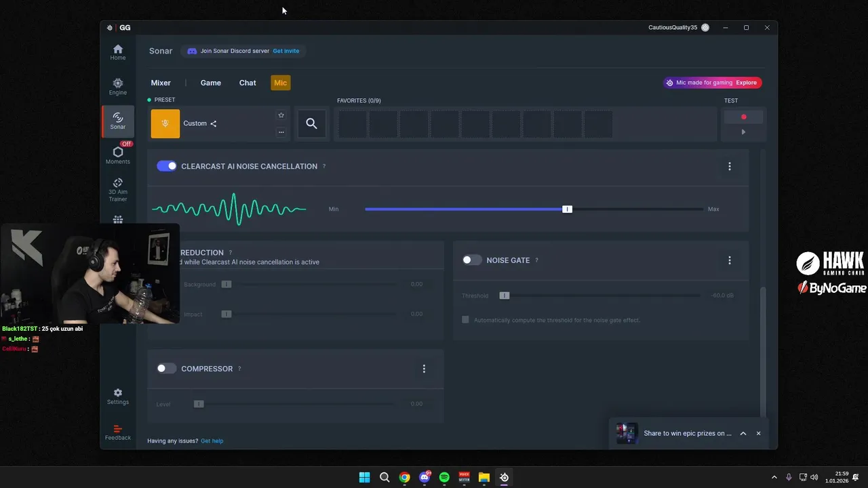
Task: Open Compressor three-dot options menu
Action: tap(424, 369)
